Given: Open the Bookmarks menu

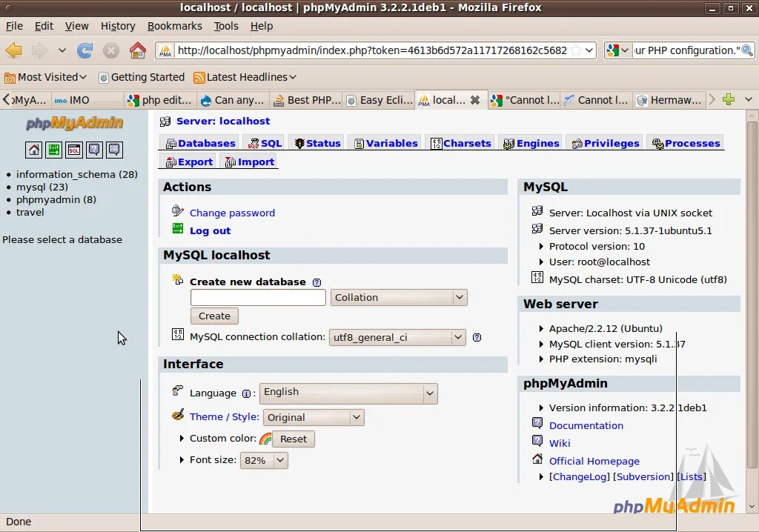Looking at the screenshot, I should pos(175,26).
